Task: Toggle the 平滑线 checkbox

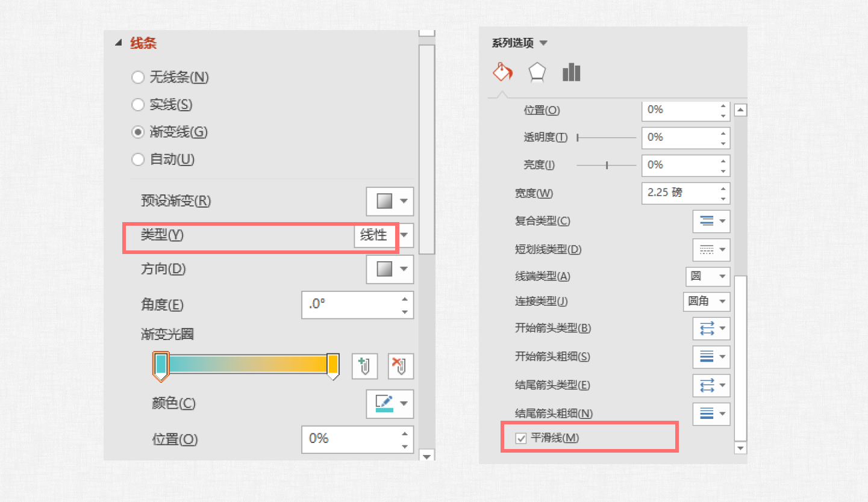Action: (x=522, y=438)
